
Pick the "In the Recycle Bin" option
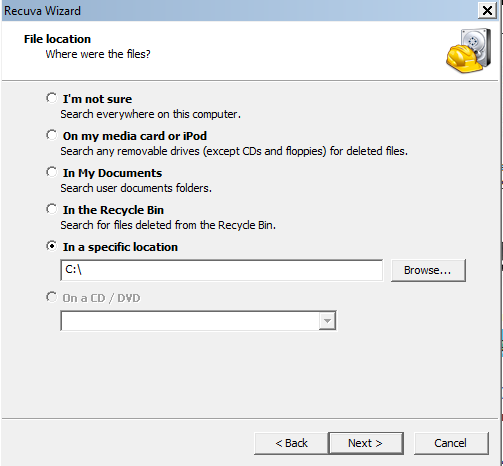[x=52, y=209]
